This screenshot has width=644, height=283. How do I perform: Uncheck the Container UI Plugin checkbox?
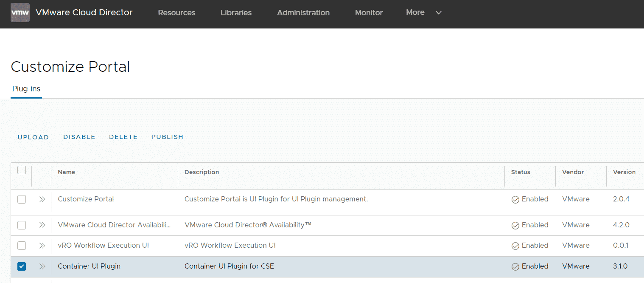(x=22, y=266)
